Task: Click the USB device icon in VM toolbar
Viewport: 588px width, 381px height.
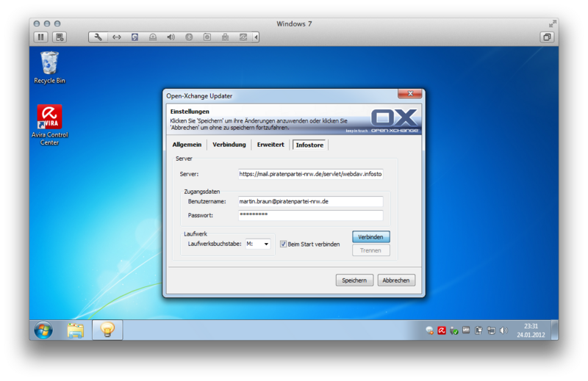Action: click(x=225, y=37)
